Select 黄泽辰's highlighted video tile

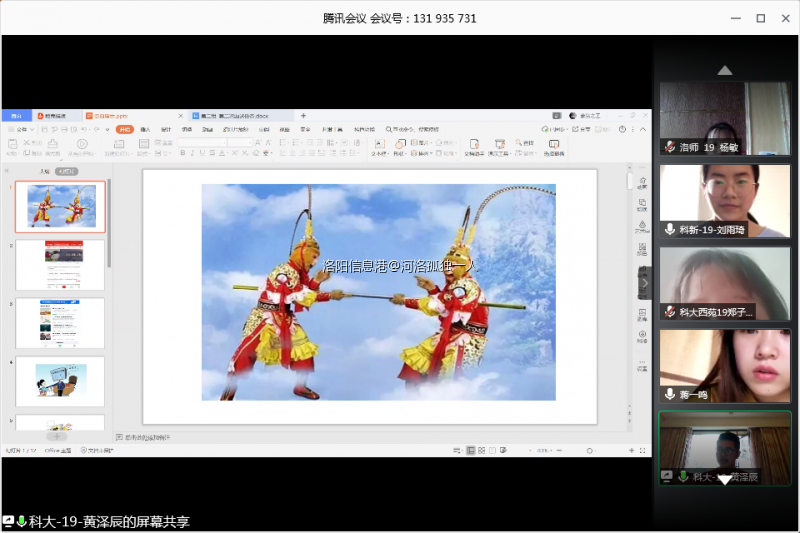coord(724,448)
